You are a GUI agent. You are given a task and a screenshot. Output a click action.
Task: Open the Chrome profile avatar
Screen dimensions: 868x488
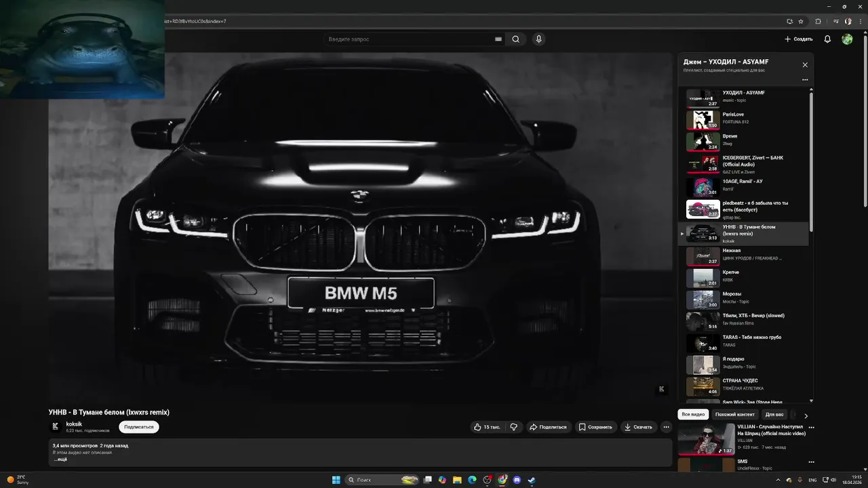coord(848,21)
